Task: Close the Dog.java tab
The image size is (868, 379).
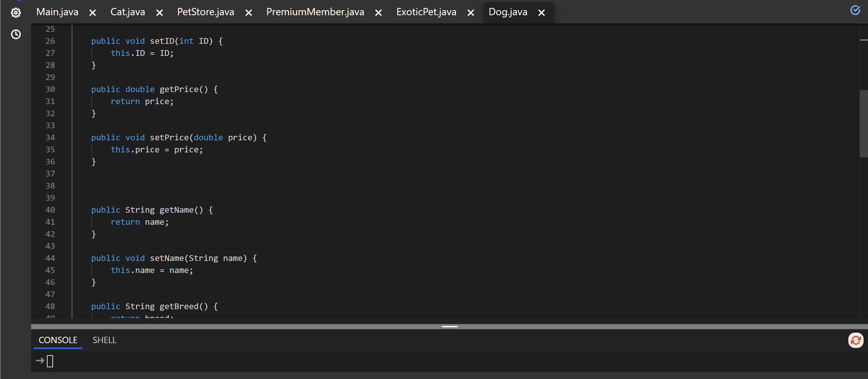Action: 541,13
